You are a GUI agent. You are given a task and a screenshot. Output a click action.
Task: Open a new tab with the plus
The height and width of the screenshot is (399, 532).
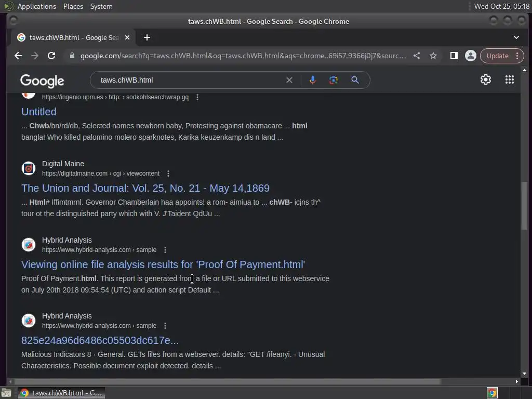pos(147,37)
